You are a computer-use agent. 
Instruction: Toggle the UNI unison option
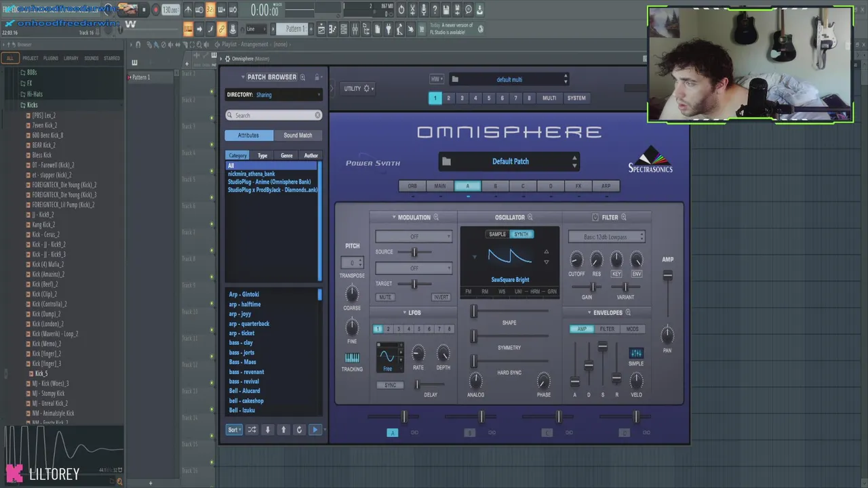tap(519, 292)
